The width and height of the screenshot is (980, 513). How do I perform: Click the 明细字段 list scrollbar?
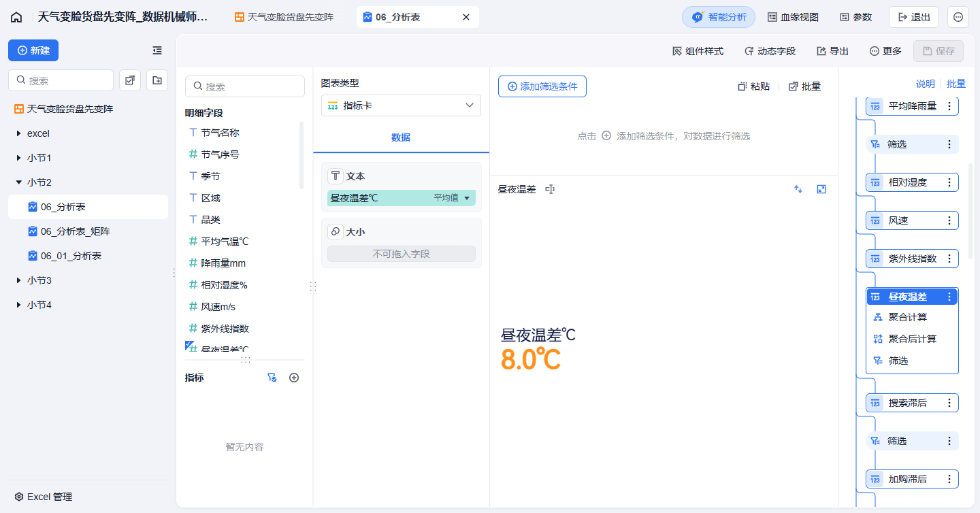[x=301, y=155]
